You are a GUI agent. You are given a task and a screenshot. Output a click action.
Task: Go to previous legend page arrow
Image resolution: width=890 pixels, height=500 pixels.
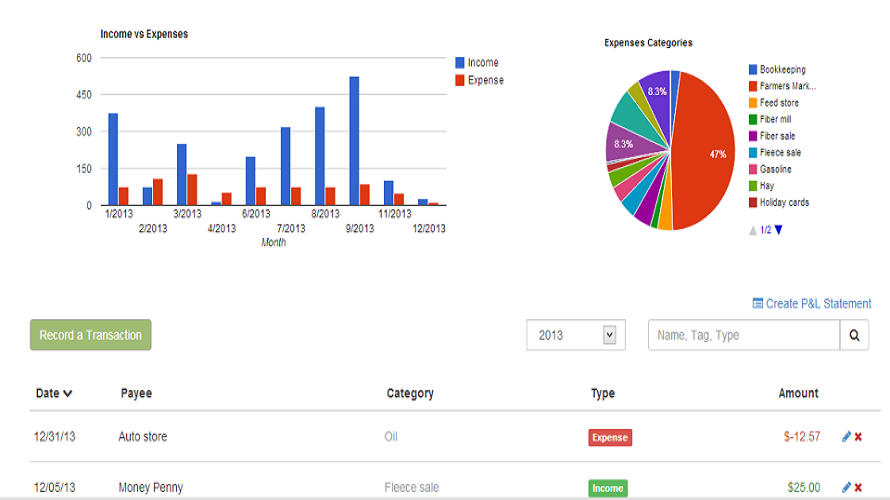753,230
